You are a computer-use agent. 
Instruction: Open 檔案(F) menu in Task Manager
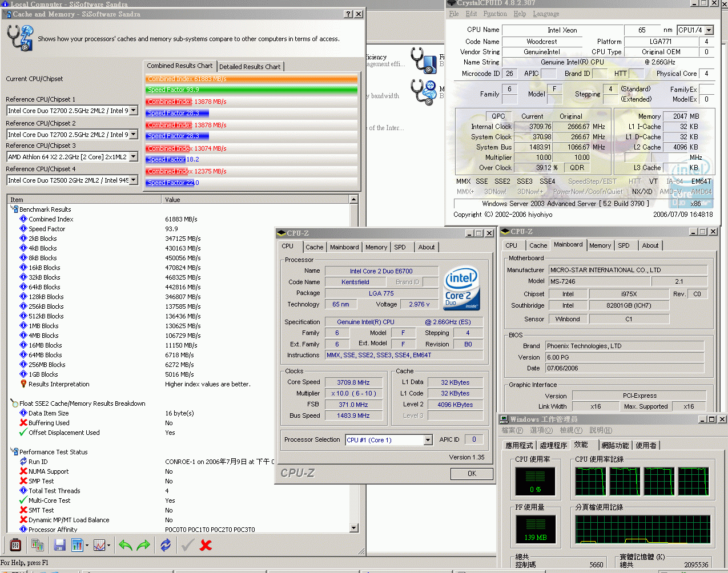pyautogui.click(x=512, y=430)
